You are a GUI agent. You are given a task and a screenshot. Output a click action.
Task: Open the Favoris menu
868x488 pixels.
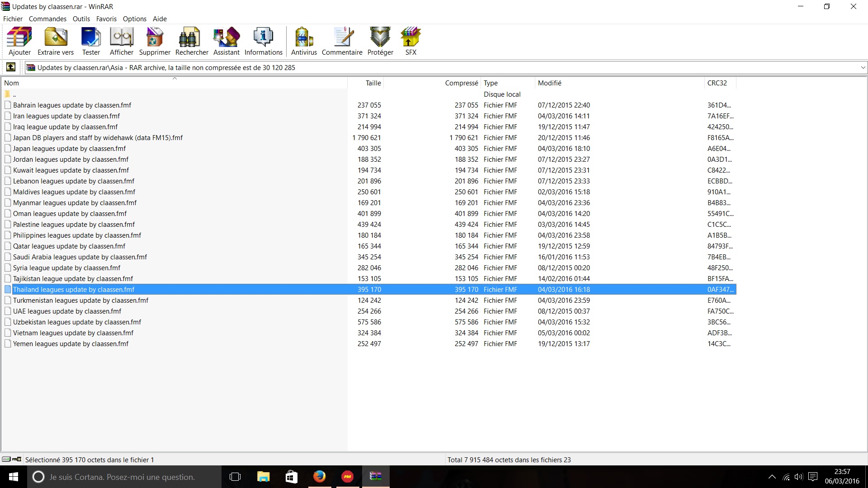click(x=106, y=19)
